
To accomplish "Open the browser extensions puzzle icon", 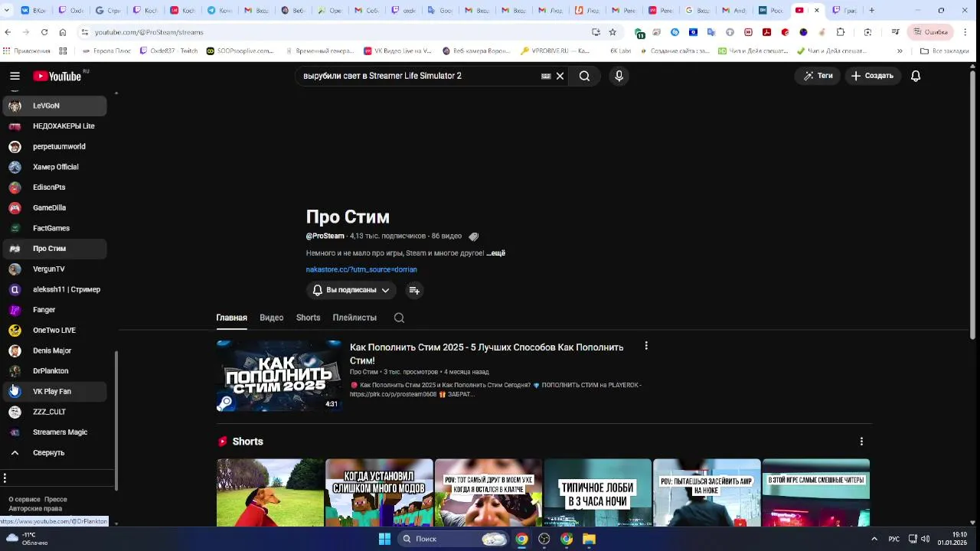I will [841, 32].
